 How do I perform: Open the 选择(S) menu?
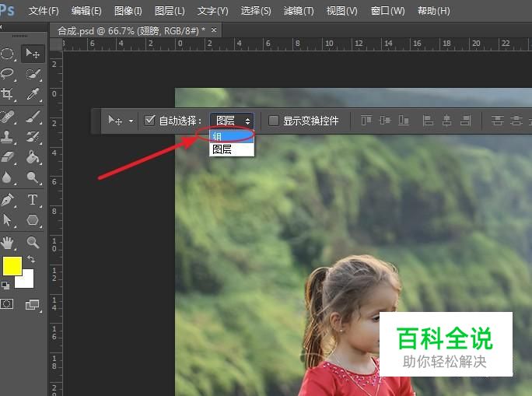(x=256, y=11)
